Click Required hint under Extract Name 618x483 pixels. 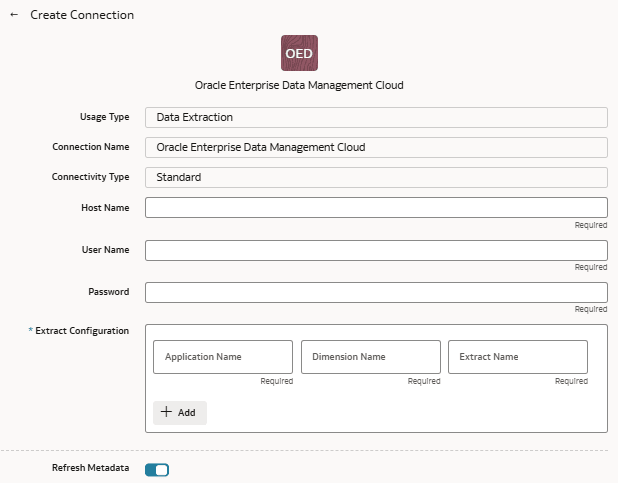[571, 381]
